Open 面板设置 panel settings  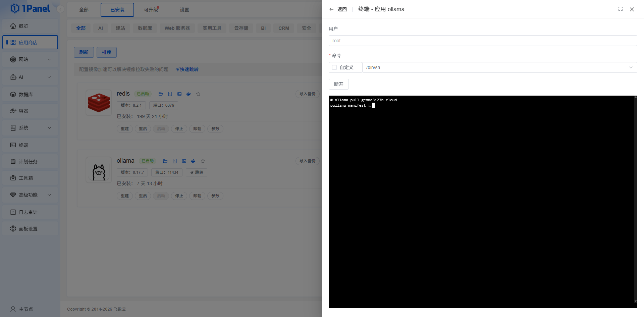30,228
